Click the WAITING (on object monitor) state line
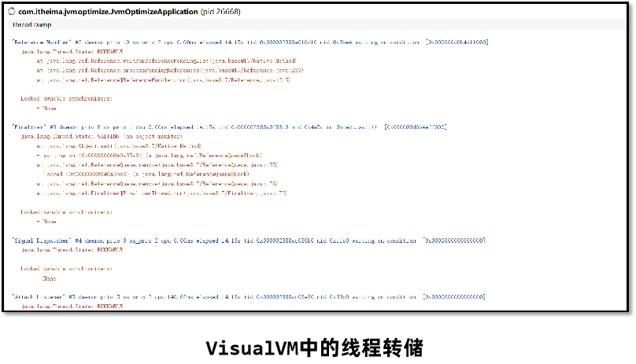 pyautogui.click(x=102, y=137)
